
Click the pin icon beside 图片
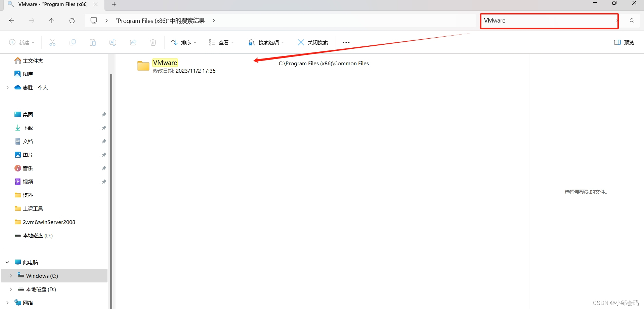point(104,155)
